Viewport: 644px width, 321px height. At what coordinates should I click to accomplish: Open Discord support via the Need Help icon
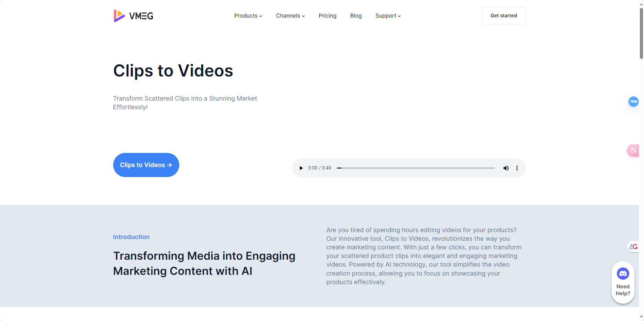click(x=623, y=273)
